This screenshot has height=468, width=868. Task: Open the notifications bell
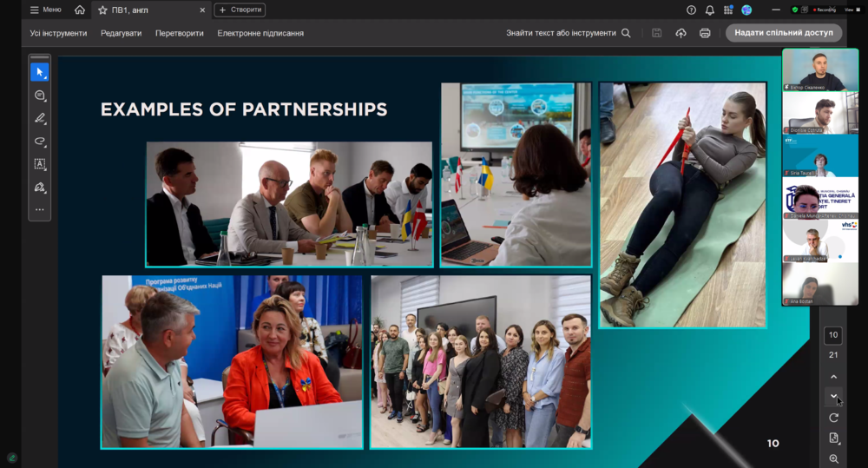pos(710,10)
